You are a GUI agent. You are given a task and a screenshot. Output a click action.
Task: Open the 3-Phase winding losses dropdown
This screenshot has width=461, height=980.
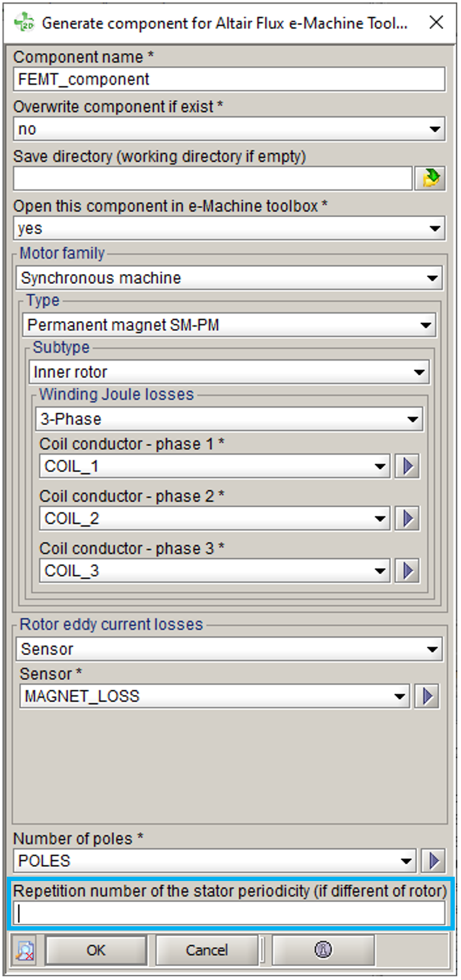[x=229, y=419]
